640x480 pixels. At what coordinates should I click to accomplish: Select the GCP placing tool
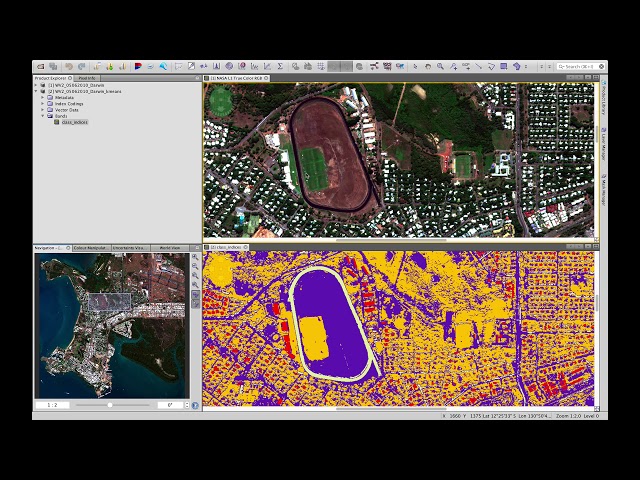[x=466, y=66]
